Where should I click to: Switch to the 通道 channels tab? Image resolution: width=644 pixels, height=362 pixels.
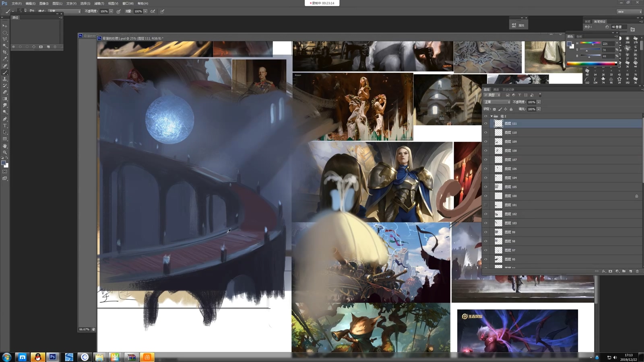point(496,90)
